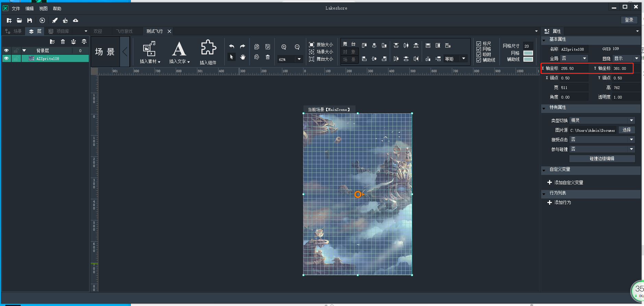644x306 pixels.
Task: Click the align left edges icon
Action: pos(364,59)
